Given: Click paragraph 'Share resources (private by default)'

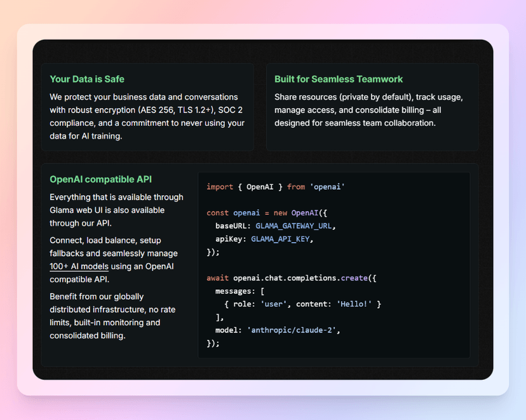Looking at the screenshot, I should [x=368, y=110].
